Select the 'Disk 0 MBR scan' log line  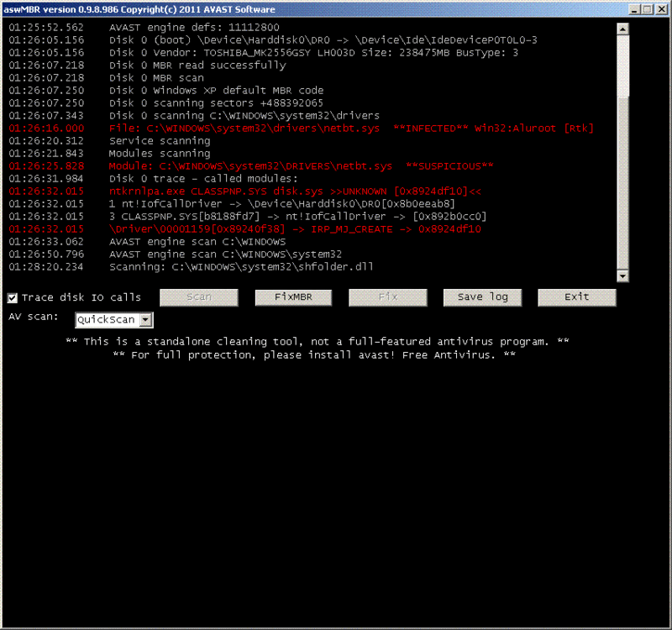107,78
